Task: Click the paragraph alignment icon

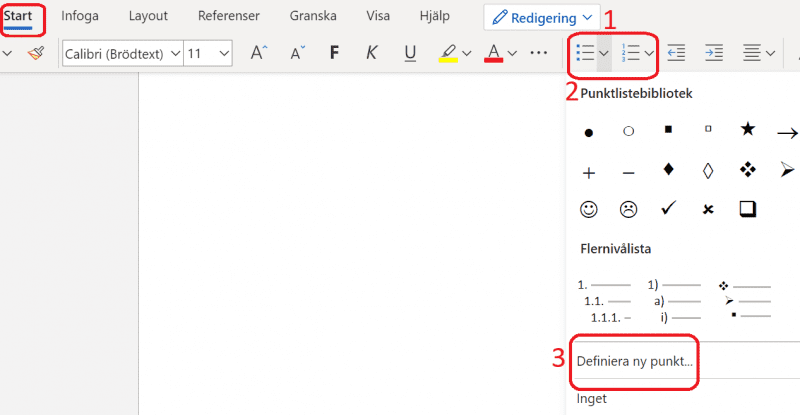Action: click(x=752, y=53)
